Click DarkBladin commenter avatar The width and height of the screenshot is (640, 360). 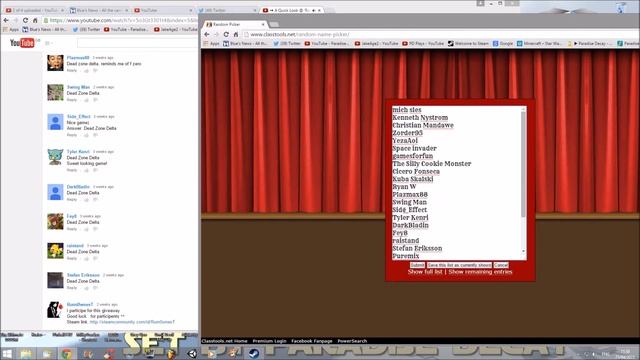55,192
